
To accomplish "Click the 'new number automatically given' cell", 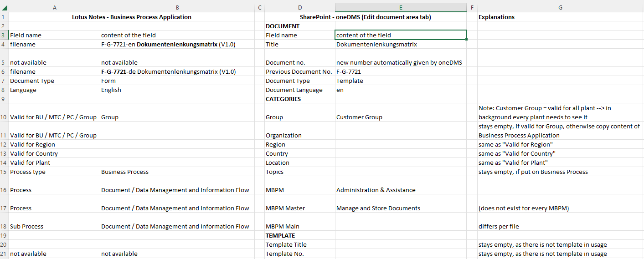I will click(399, 62).
